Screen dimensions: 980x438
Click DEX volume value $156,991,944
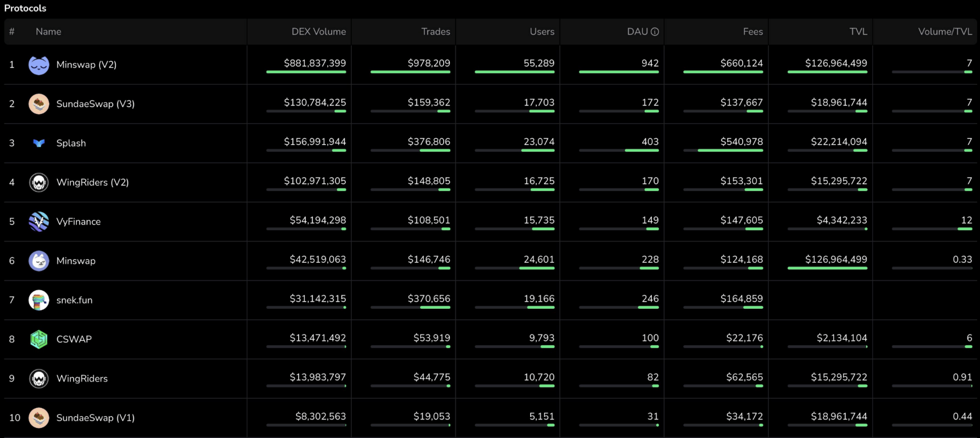[315, 142]
